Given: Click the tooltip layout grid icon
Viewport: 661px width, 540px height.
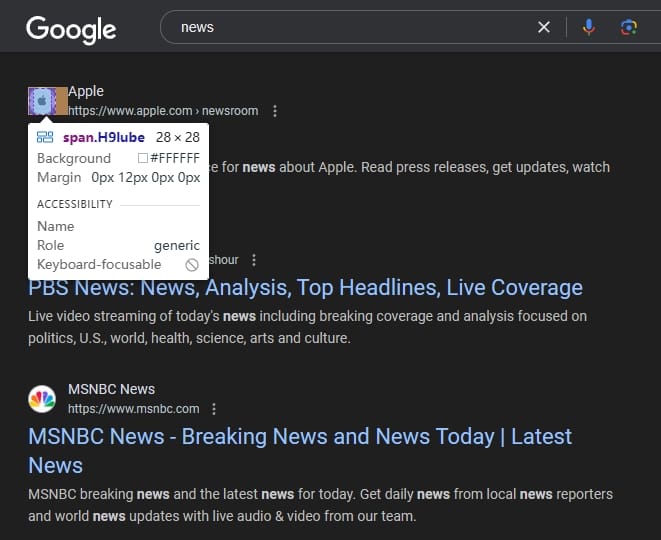Looking at the screenshot, I should click(x=45, y=137).
